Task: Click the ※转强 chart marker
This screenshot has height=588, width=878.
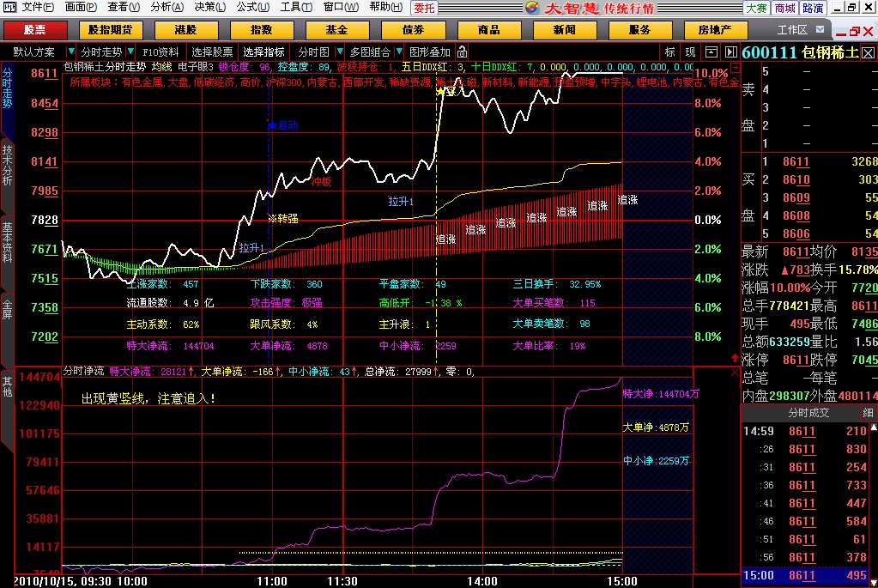Action: (282, 218)
